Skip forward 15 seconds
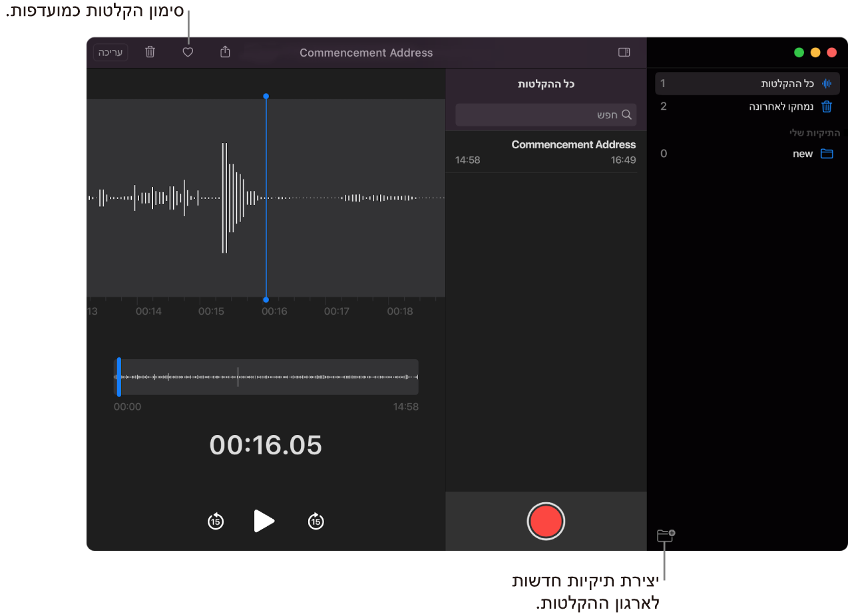Viewport: 848px width, 616px height. (316, 522)
